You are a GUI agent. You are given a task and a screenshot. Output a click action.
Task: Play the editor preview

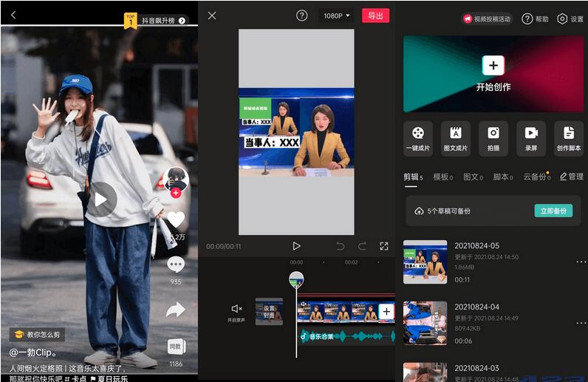(x=296, y=246)
